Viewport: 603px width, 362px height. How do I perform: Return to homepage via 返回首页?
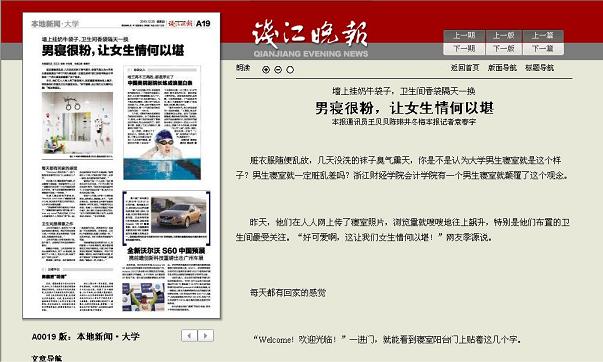tap(465, 68)
